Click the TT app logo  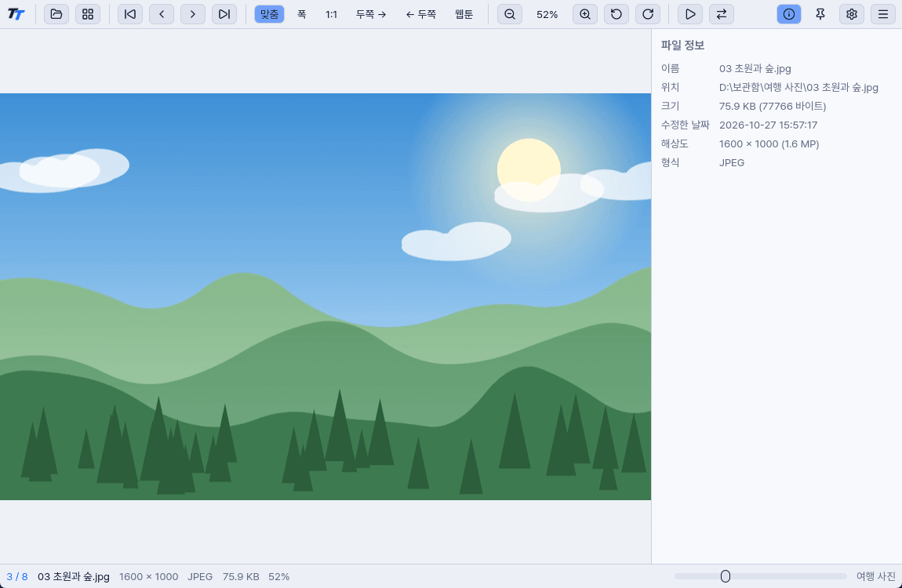pyautogui.click(x=16, y=14)
